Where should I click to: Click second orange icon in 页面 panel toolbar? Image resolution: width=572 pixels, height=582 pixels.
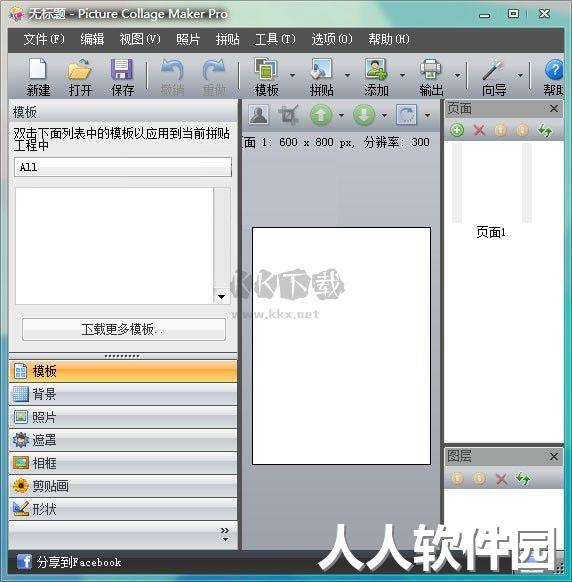(522, 130)
